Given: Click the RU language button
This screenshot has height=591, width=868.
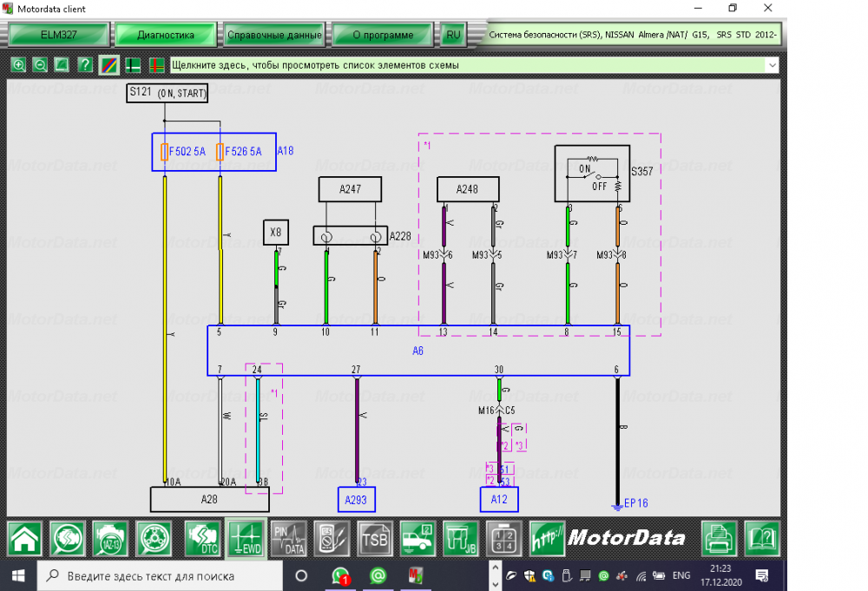Looking at the screenshot, I should [x=452, y=36].
